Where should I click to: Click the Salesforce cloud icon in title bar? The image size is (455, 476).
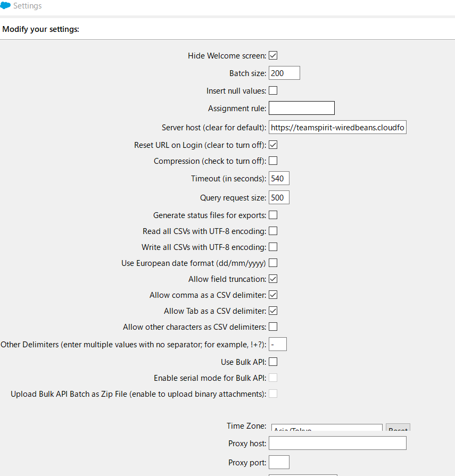6,6
